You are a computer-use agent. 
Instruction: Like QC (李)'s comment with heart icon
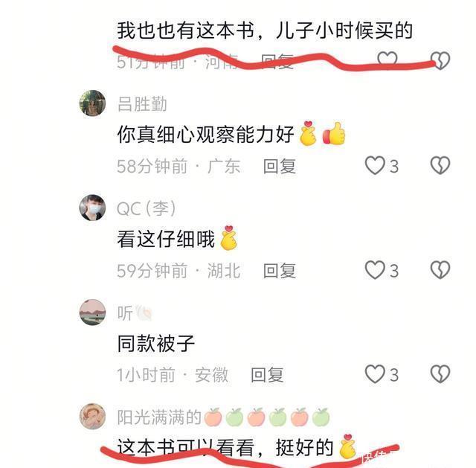coord(375,270)
